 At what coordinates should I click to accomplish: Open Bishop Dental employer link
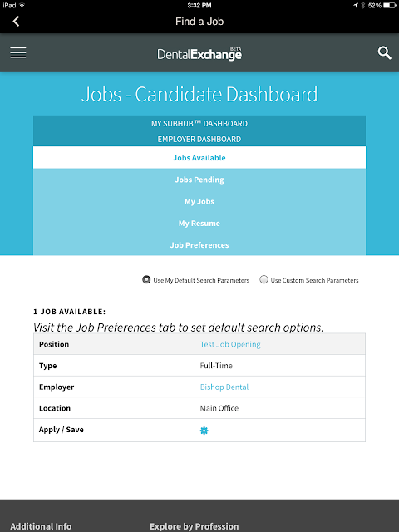pos(224,387)
